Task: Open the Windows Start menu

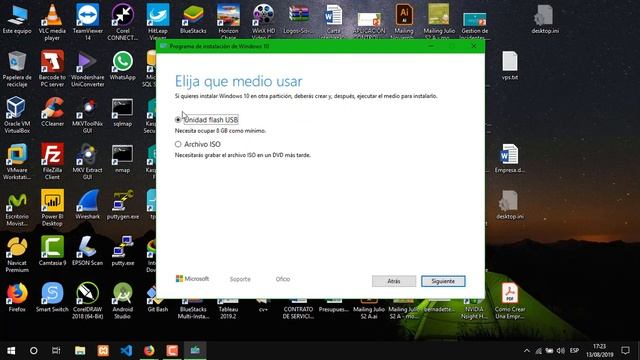Action: coord(11,351)
